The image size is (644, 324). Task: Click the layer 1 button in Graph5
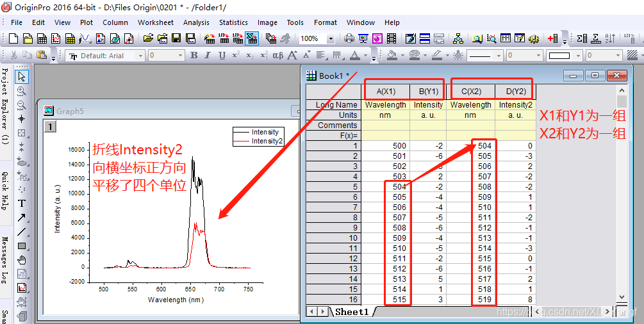coord(50,127)
